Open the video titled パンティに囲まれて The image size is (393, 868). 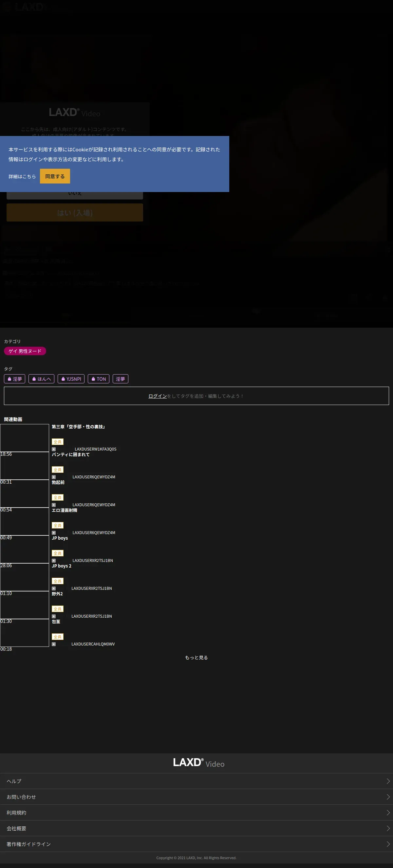click(71, 454)
